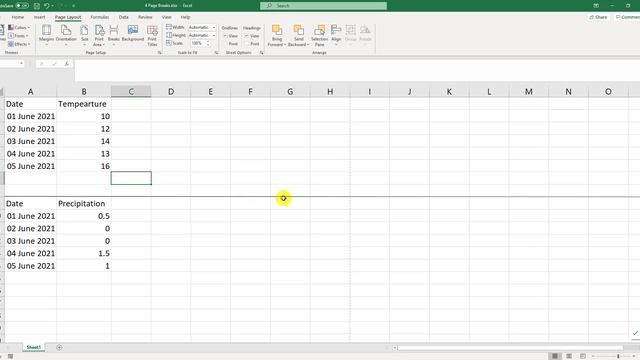Switch to the Formulas tab
This screenshot has width=640, height=360.
click(x=100, y=17)
